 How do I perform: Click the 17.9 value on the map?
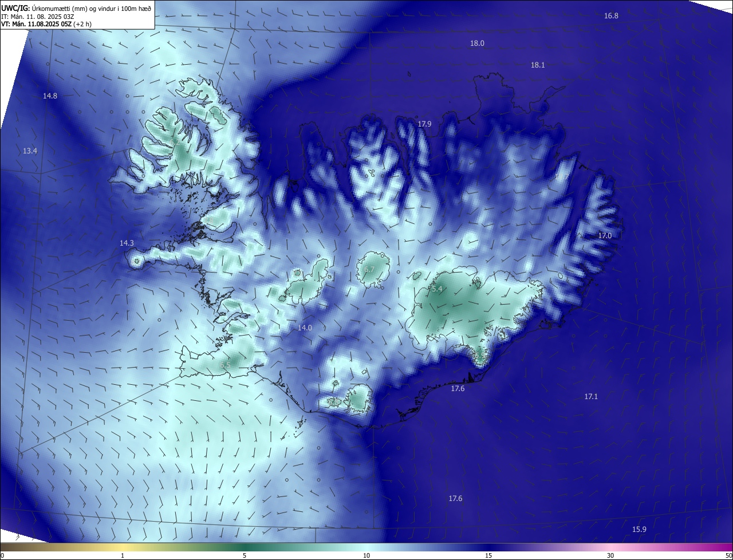pos(424,124)
